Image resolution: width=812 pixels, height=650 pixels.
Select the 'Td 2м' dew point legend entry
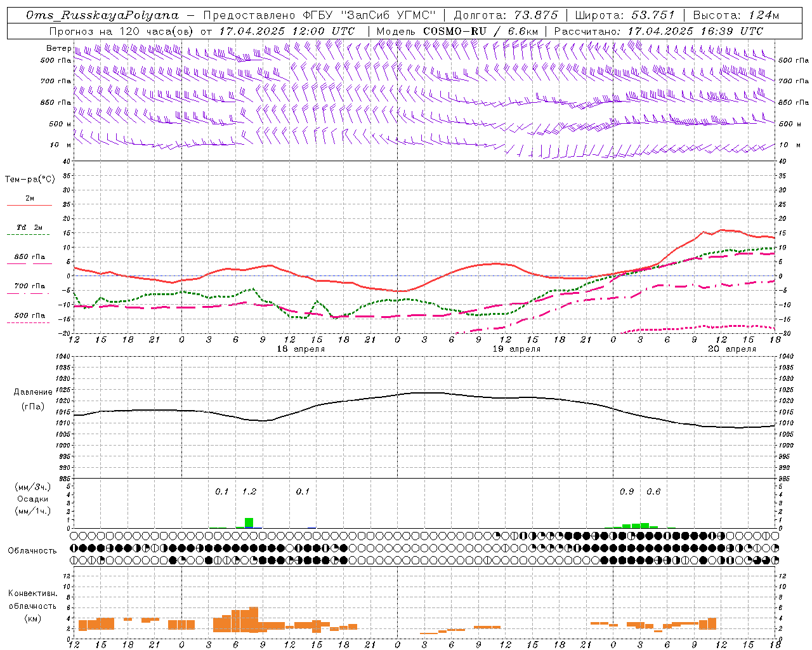click(x=30, y=227)
